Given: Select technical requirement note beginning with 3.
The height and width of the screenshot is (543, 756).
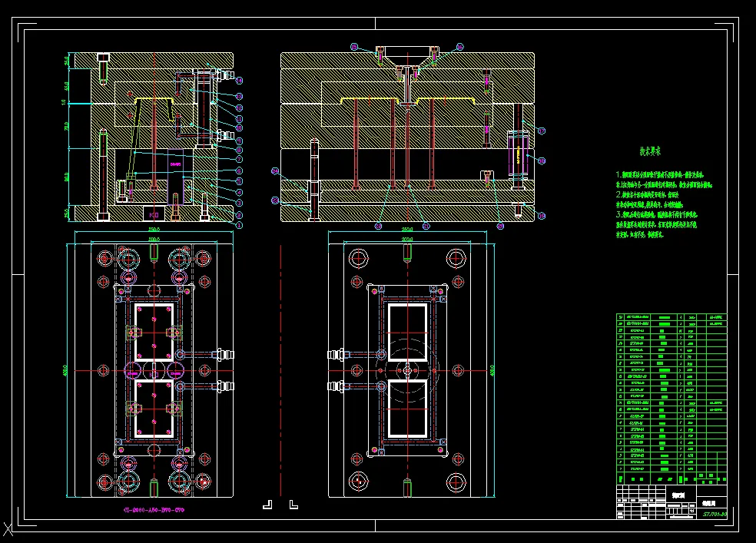Looking at the screenshot, I should pos(657,214).
